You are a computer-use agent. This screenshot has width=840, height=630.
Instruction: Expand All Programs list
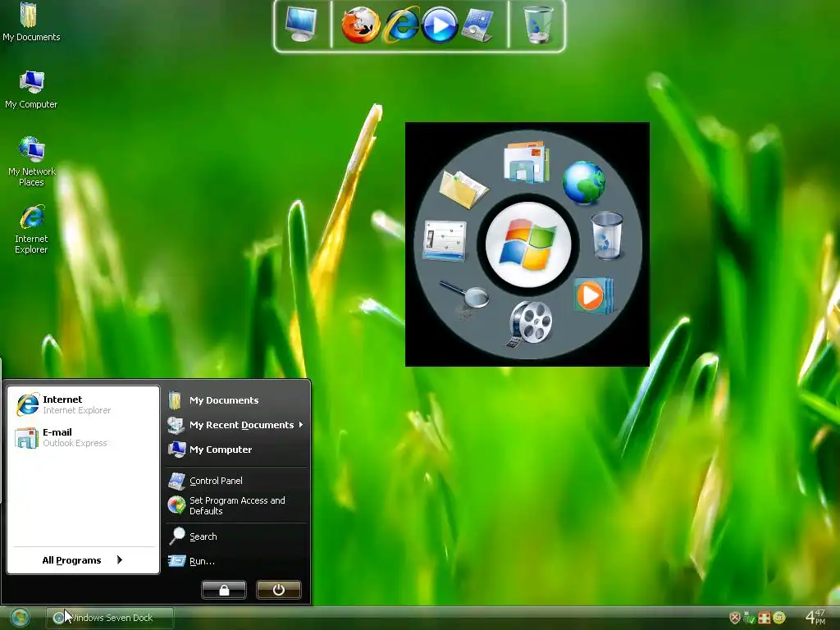(83, 559)
